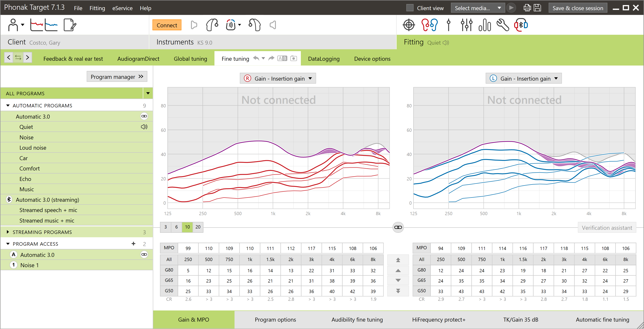Click the wireless accessories icon
This screenshot has width=644, height=329.
[x=230, y=25]
